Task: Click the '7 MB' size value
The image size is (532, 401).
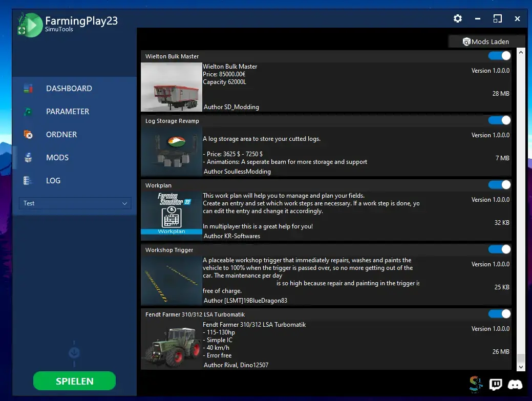Action: pyautogui.click(x=502, y=158)
